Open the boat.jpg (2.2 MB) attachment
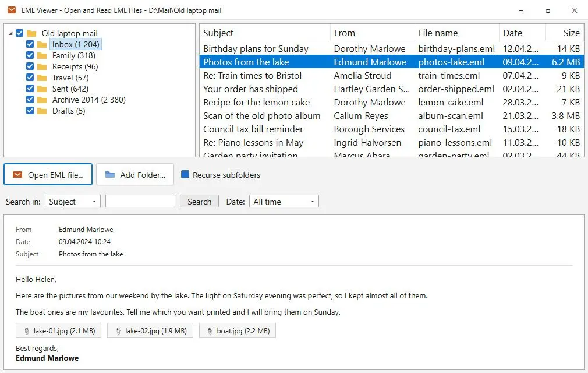 238,330
